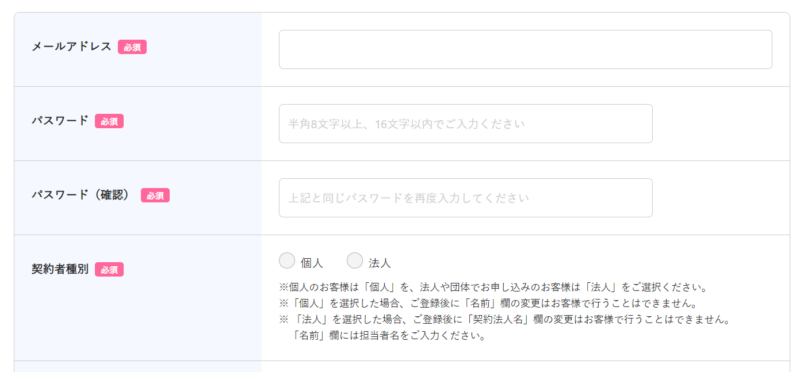Click the note starting ※個人のお客様は

493,287
